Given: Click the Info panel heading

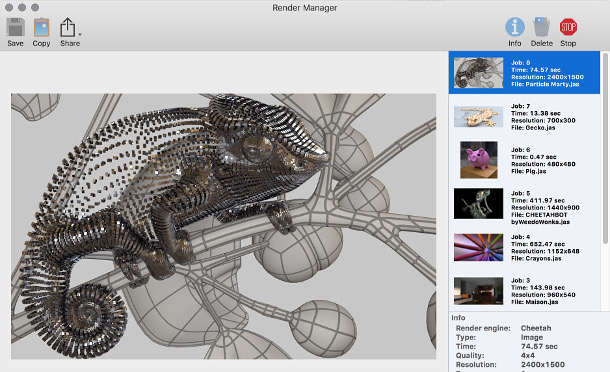Looking at the screenshot, I should click(458, 318).
